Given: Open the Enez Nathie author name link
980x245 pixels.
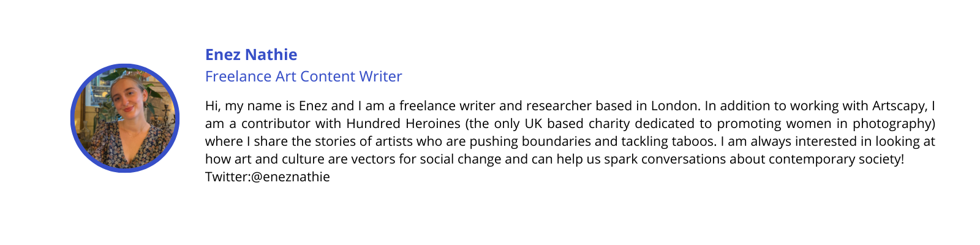Looking at the screenshot, I should [251, 55].
